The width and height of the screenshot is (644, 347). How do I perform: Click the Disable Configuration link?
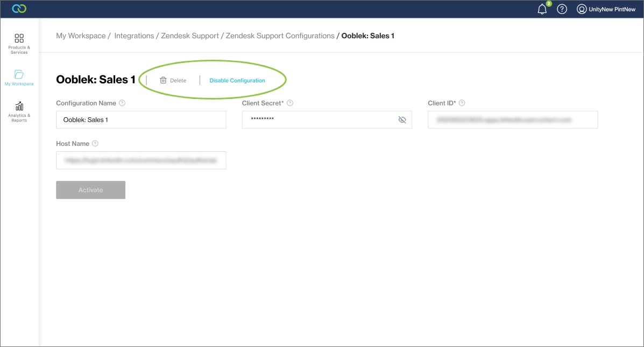(x=237, y=81)
